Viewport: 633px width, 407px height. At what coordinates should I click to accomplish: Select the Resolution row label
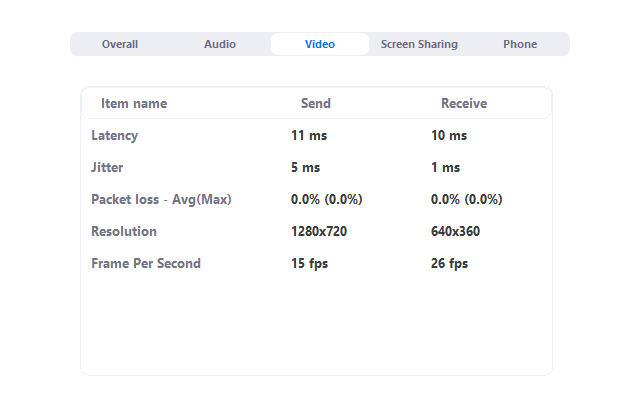tap(124, 231)
